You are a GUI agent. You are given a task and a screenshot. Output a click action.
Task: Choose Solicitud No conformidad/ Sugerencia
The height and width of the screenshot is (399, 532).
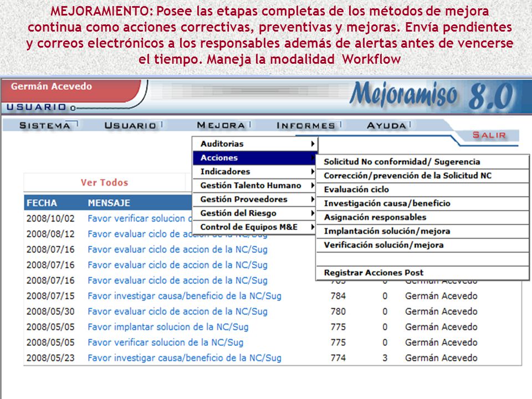(x=422, y=162)
